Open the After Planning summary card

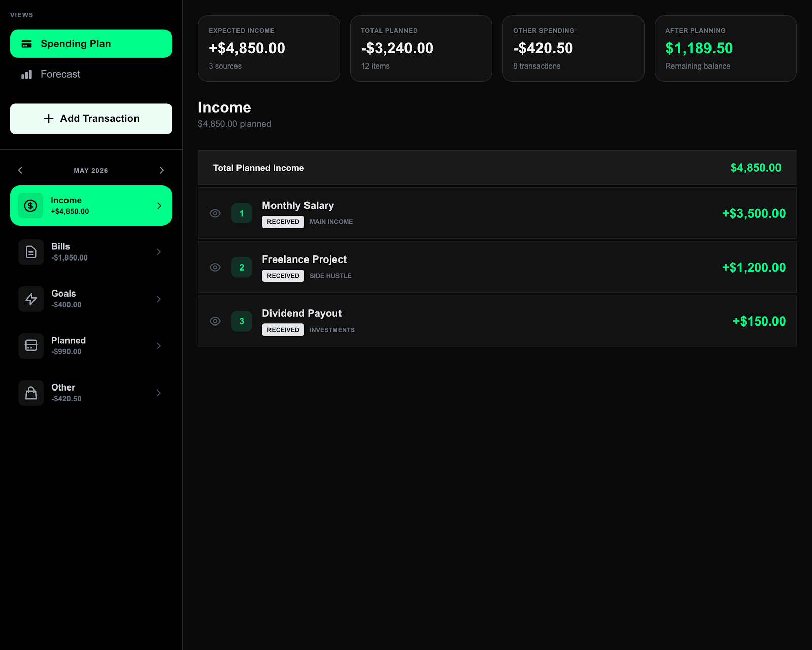click(726, 48)
